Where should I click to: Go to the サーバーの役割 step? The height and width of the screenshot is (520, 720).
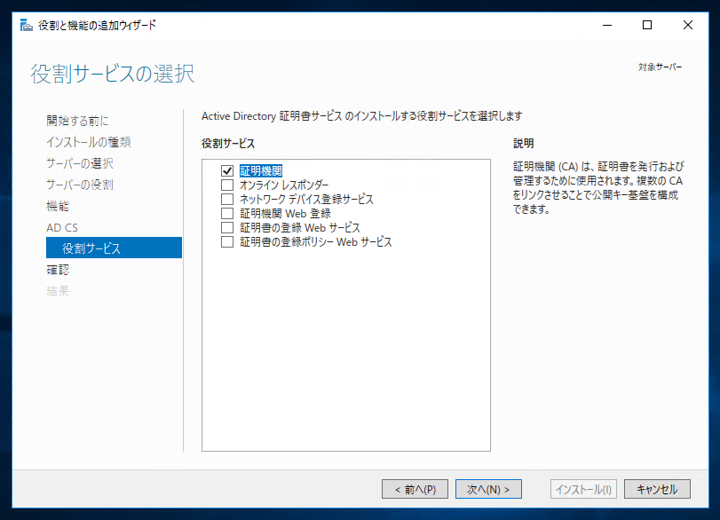[79, 185]
